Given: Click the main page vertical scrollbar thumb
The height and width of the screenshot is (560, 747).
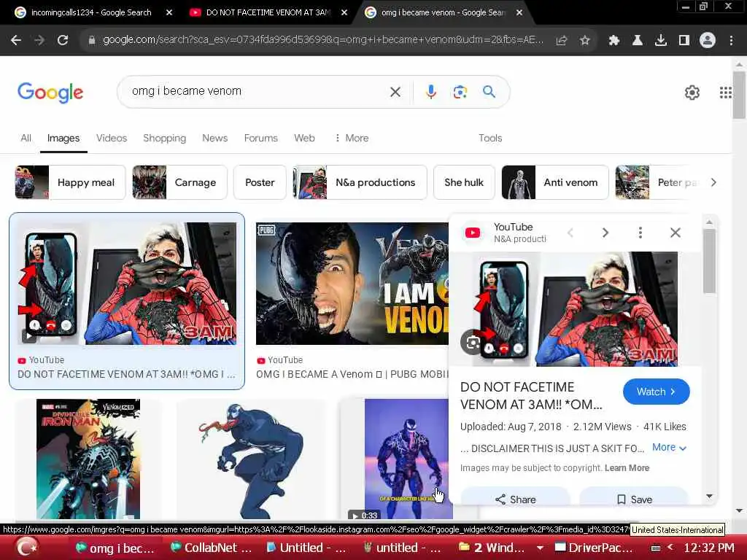Looking at the screenshot, I should tap(739, 94).
